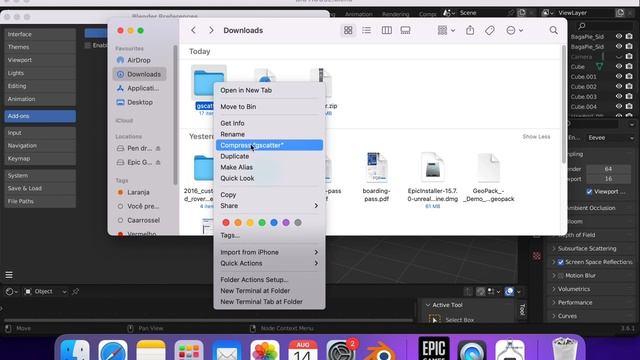Open the Bin in the Dock
The height and width of the screenshot is (360, 640).
coord(564,349)
